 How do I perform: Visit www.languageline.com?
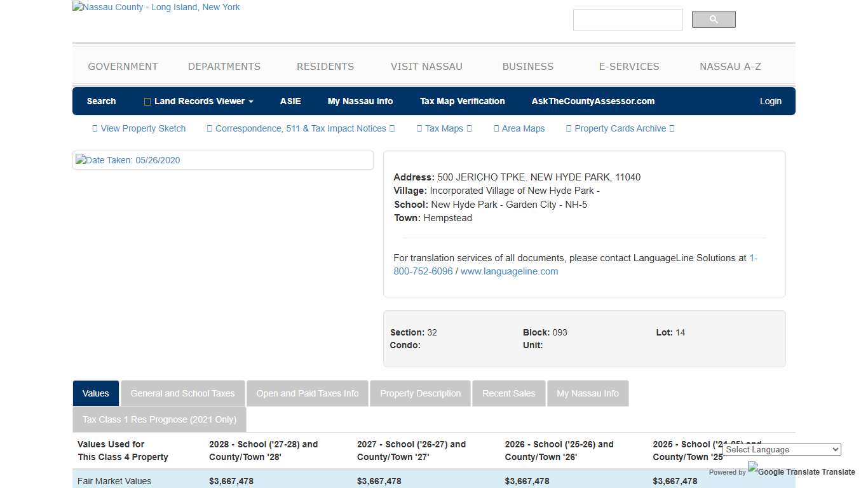click(508, 271)
